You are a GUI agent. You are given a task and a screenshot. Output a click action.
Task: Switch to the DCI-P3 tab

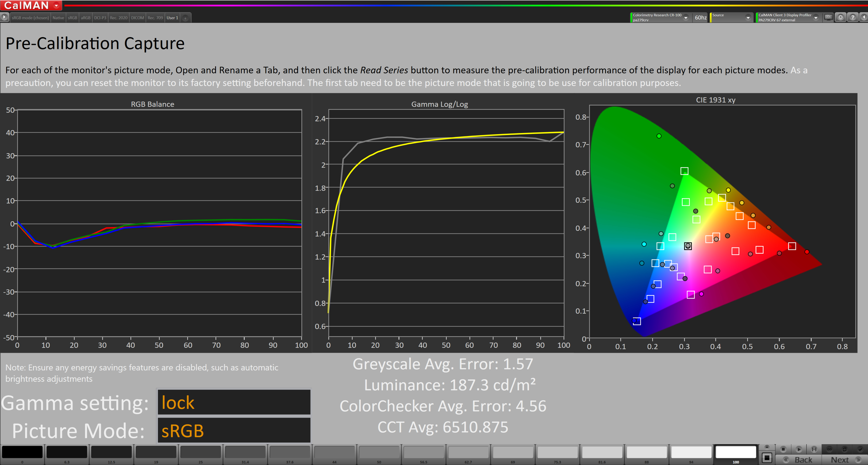pos(100,18)
